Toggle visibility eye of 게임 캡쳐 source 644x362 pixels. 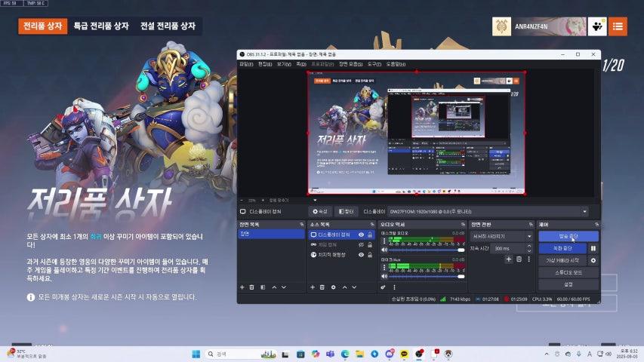(x=361, y=244)
